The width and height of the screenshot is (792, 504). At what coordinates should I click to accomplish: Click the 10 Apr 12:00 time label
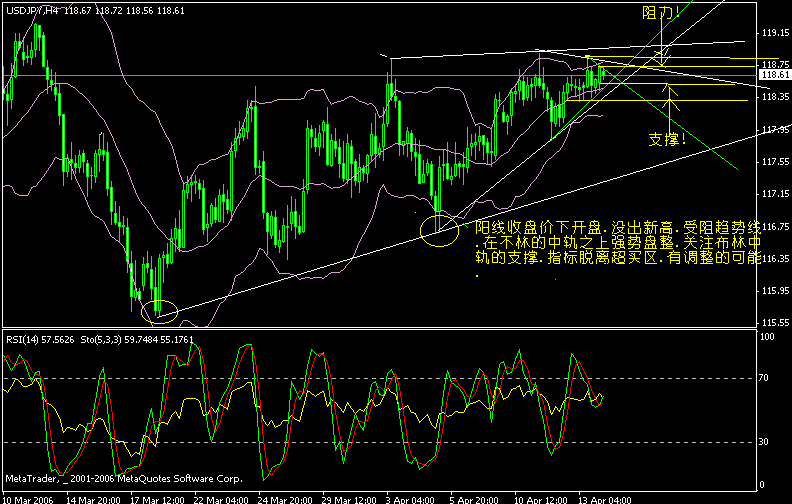(540, 499)
